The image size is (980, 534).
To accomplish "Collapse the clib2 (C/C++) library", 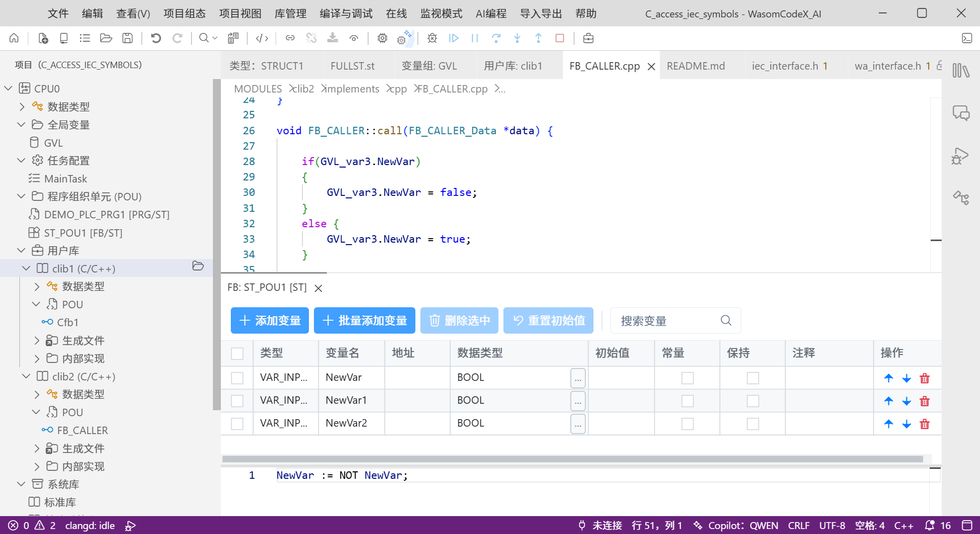I will pyautogui.click(x=26, y=376).
